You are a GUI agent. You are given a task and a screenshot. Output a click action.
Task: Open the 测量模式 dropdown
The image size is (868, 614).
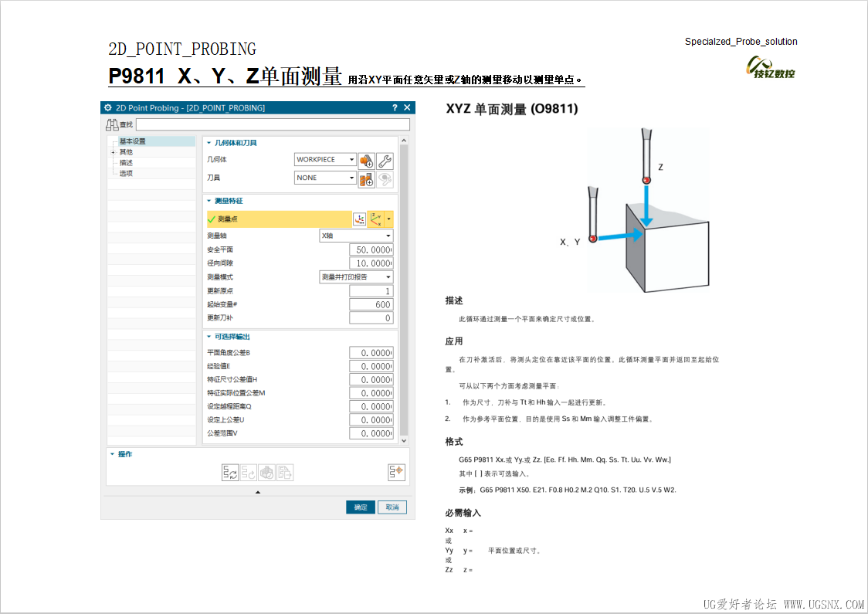point(357,276)
